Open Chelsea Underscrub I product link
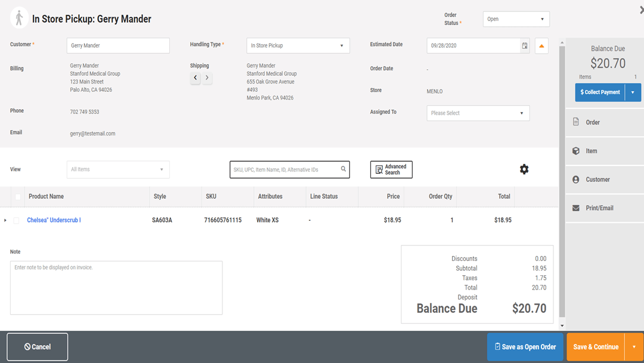The height and width of the screenshot is (363, 644). [x=54, y=220]
